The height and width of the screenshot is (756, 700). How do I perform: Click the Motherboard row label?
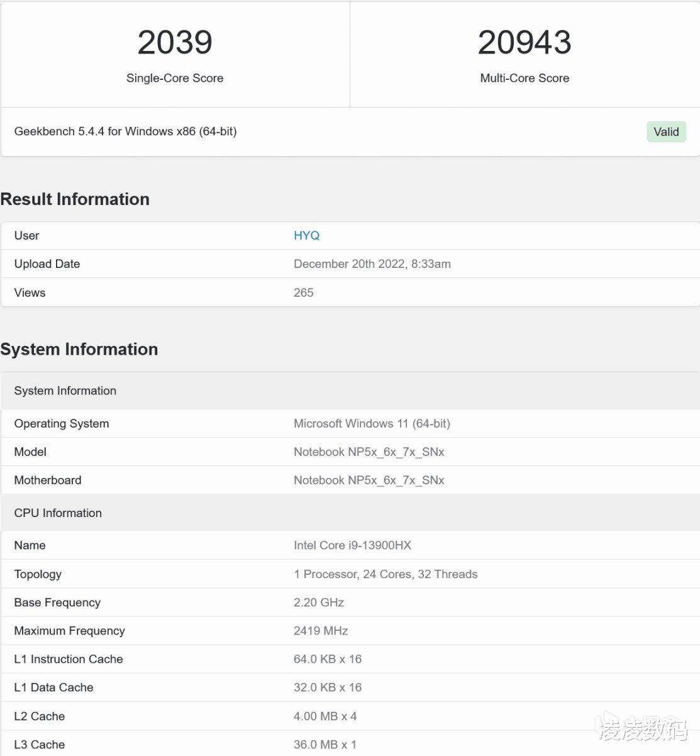click(48, 480)
